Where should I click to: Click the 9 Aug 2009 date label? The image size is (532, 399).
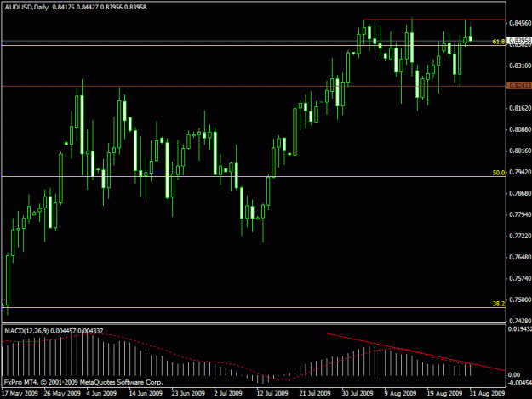pos(400,394)
